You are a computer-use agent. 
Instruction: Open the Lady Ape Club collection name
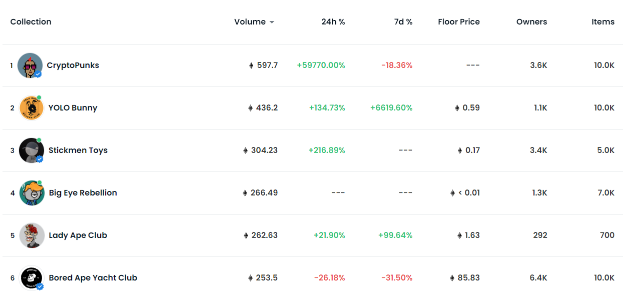pyautogui.click(x=78, y=235)
